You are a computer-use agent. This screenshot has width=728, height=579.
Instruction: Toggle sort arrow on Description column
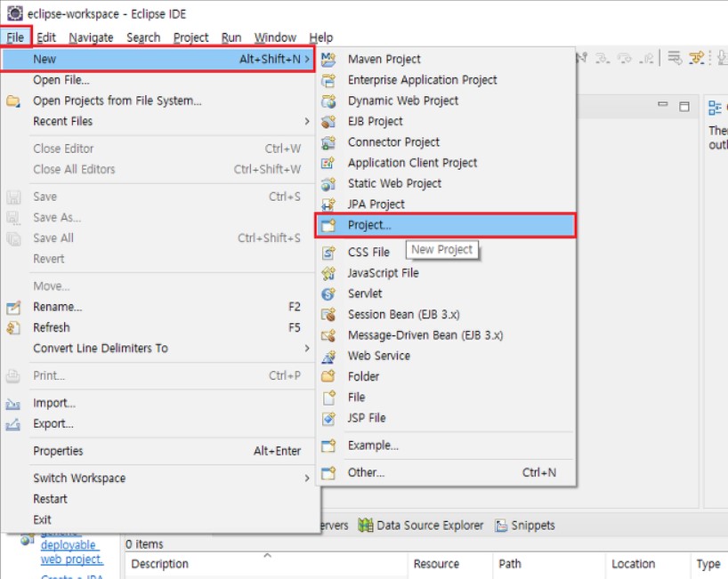click(x=267, y=555)
